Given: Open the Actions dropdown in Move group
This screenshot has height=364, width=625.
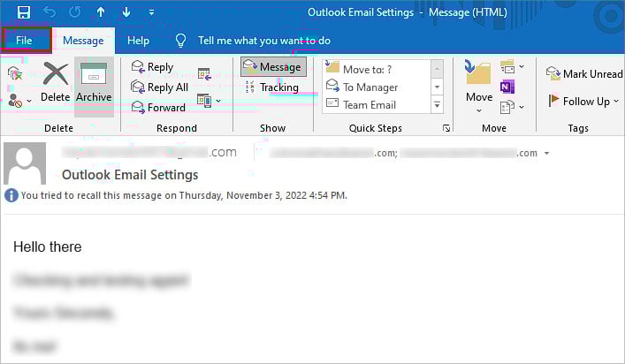Looking at the screenshot, I should (512, 107).
